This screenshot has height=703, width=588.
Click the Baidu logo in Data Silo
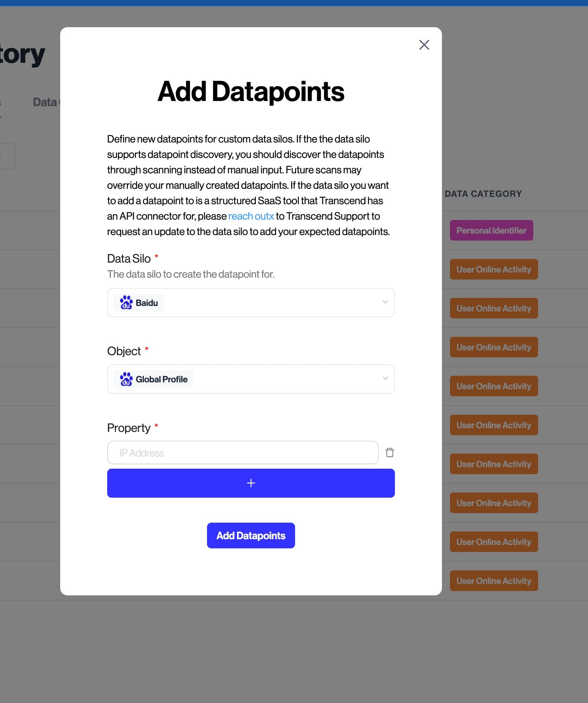(x=126, y=303)
